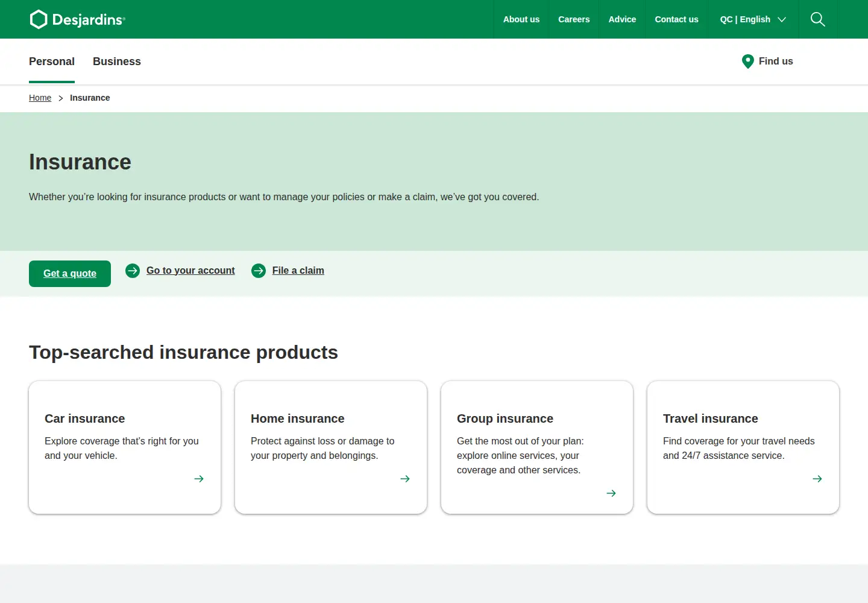Open the Group insurance card title
868x603 pixels.
click(x=505, y=418)
